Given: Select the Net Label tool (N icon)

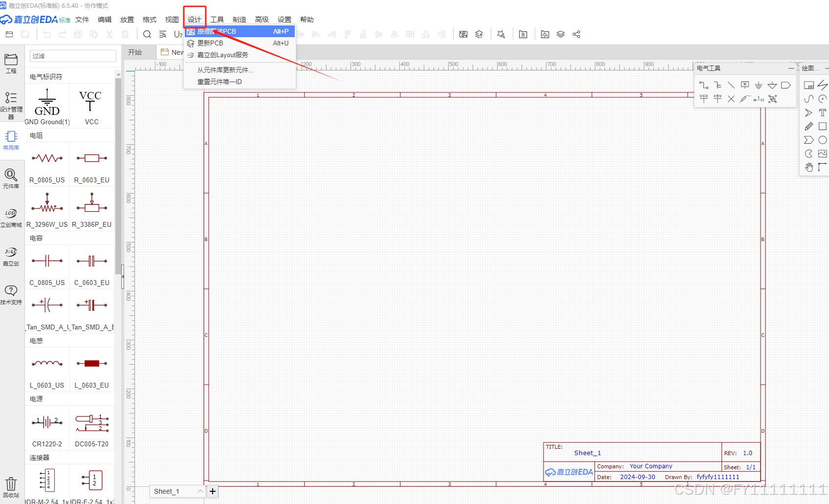Looking at the screenshot, I should click(x=745, y=86).
